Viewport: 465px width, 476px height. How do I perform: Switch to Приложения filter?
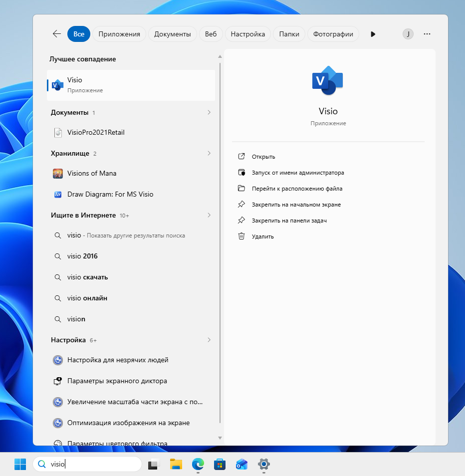click(119, 34)
